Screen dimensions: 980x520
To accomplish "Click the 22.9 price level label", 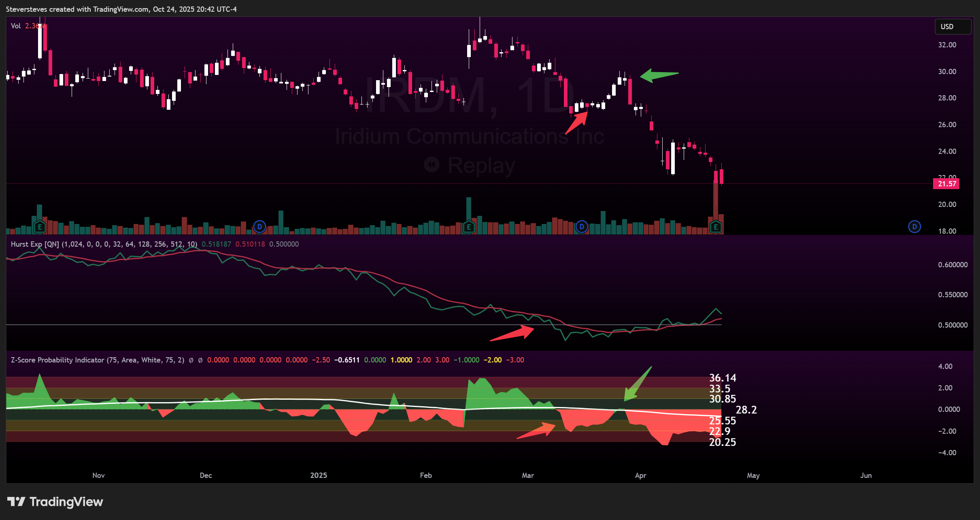I will tap(720, 431).
